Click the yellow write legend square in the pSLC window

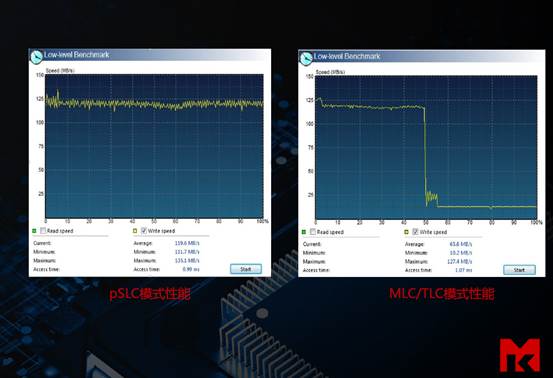pos(135,231)
